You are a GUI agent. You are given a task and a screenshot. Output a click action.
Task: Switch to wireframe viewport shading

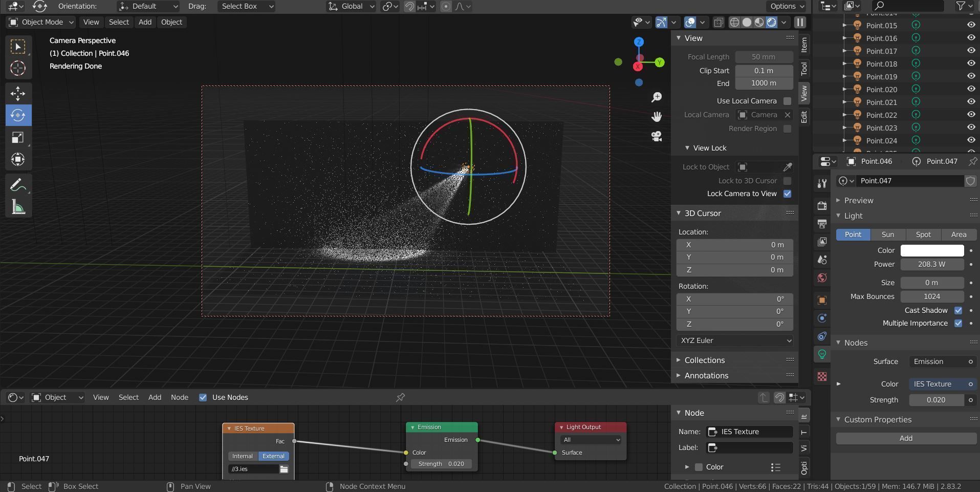pos(734,22)
